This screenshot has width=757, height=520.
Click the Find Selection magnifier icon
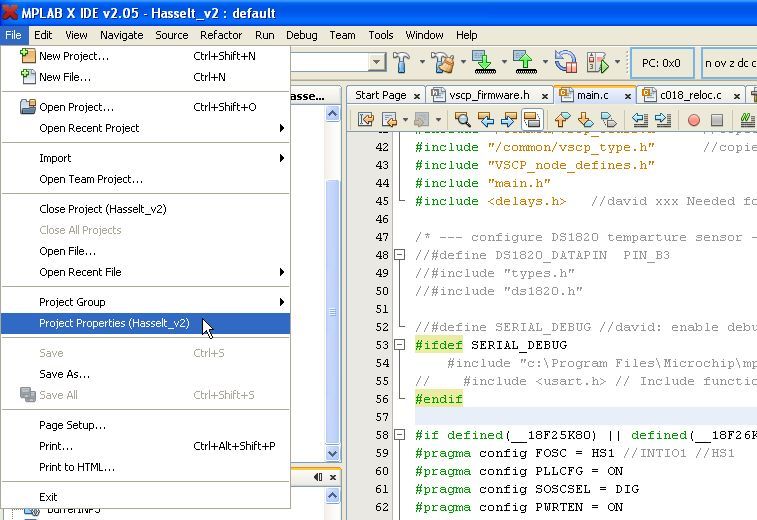464,120
